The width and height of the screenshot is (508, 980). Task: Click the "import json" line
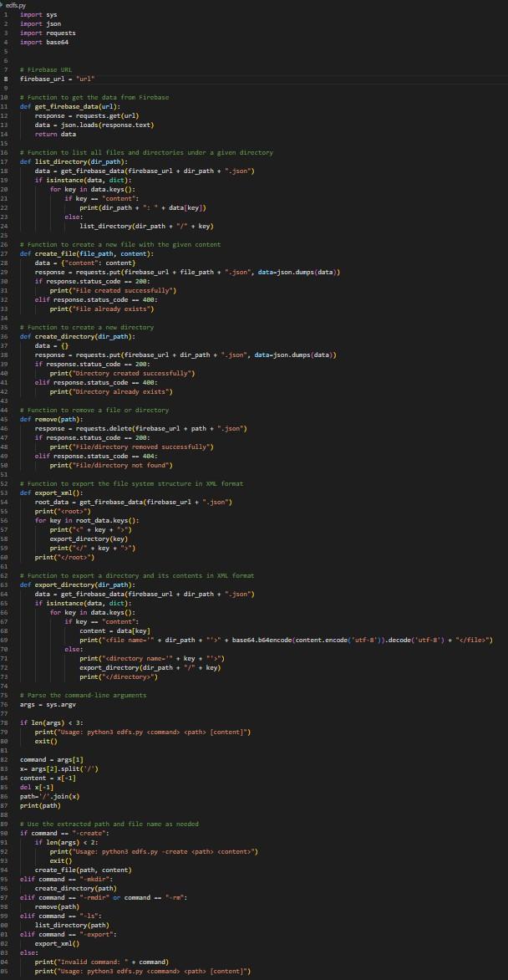tap(40, 23)
